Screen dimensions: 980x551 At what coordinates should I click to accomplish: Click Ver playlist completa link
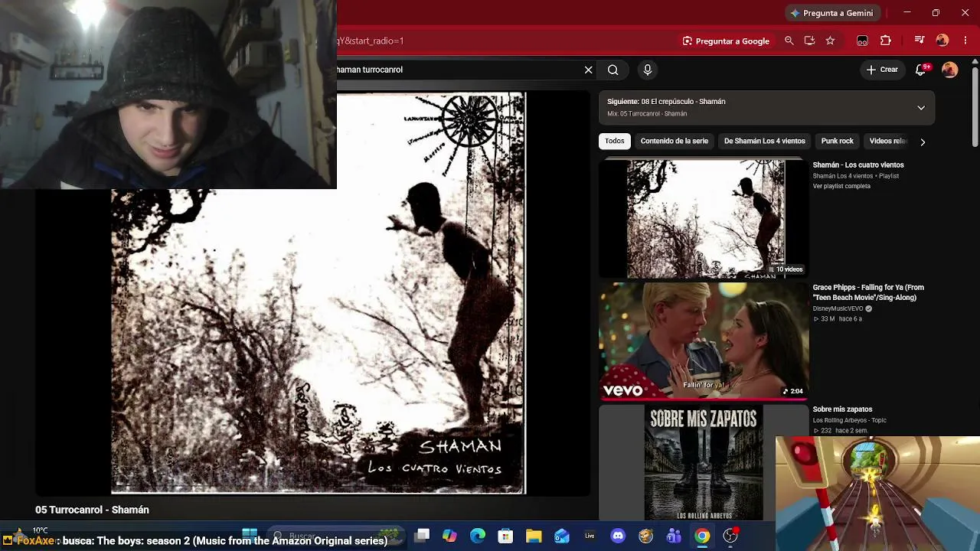click(841, 186)
